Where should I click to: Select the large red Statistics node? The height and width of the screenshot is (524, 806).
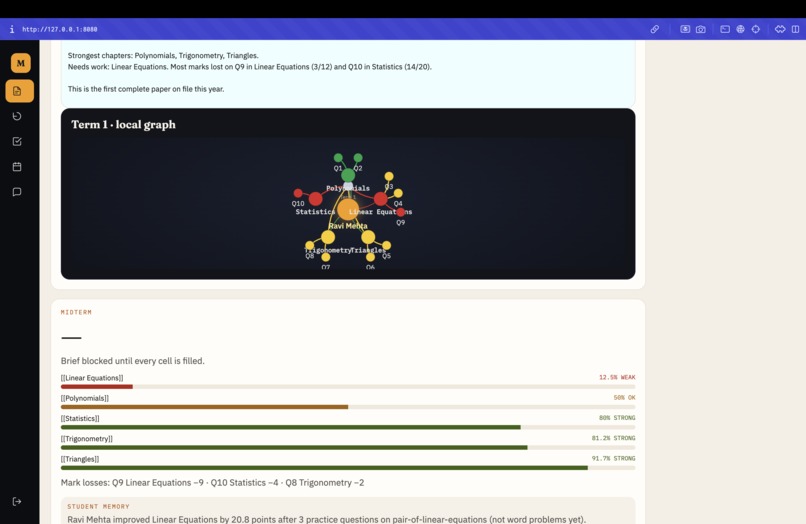coord(316,198)
